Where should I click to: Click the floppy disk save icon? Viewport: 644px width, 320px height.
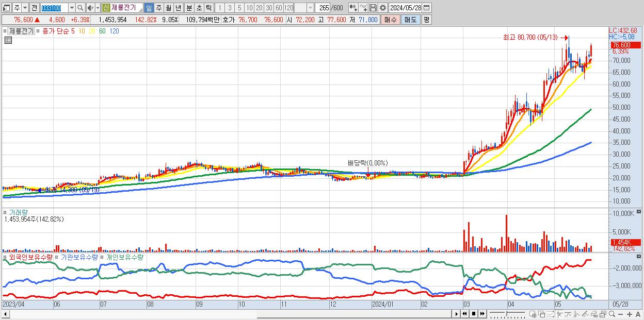tap(373, 8)
